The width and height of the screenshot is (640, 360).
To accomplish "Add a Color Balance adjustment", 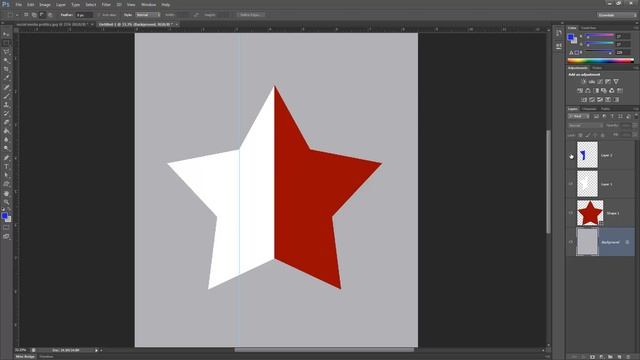I will coord(588,91).
